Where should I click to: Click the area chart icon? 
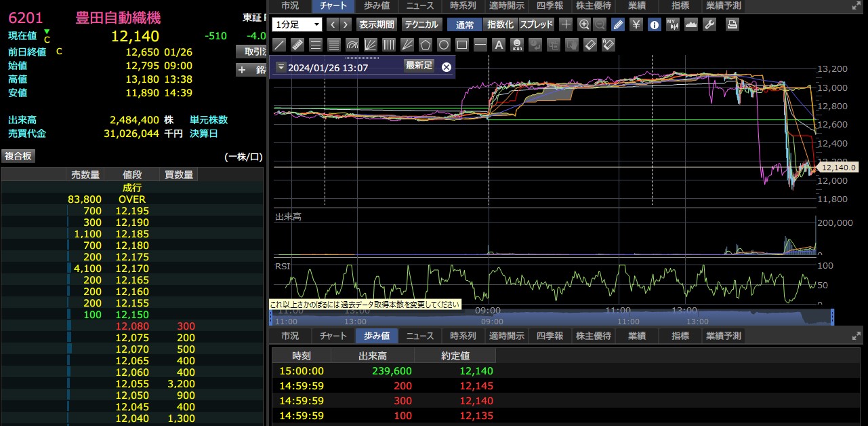(691, 24)
